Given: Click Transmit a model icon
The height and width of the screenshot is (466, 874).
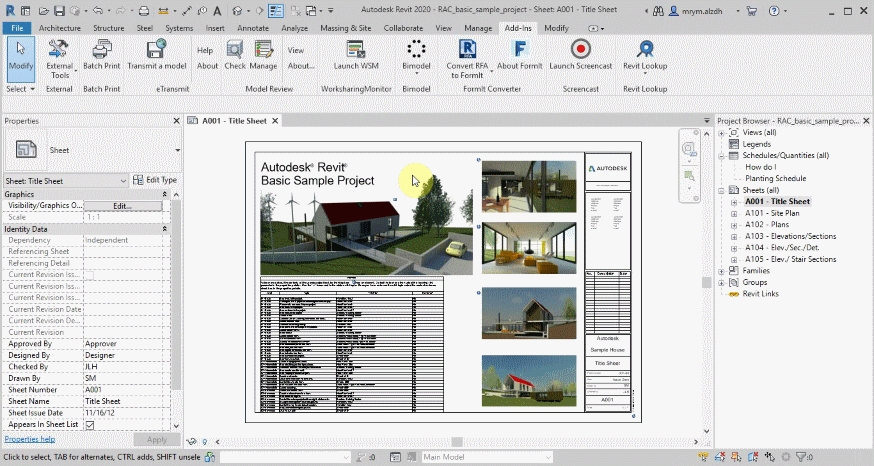Looking at the screenshot, I should pos(156,50).
